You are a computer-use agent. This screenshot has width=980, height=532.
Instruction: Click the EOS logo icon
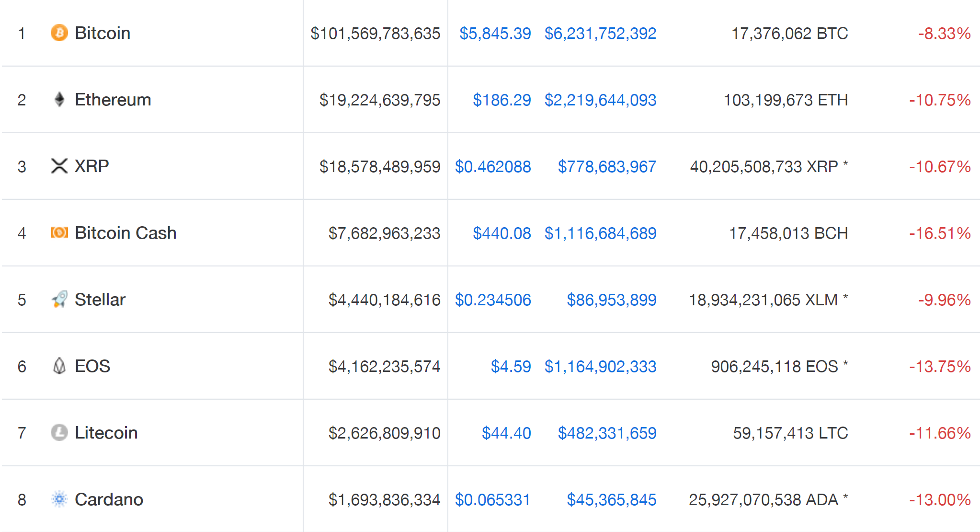click(x=59, y=366)
